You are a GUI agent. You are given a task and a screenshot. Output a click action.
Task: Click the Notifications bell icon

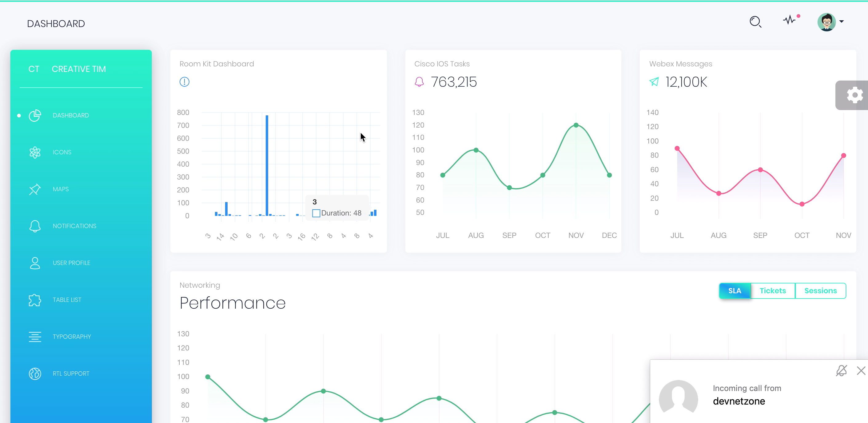(34, 226)
